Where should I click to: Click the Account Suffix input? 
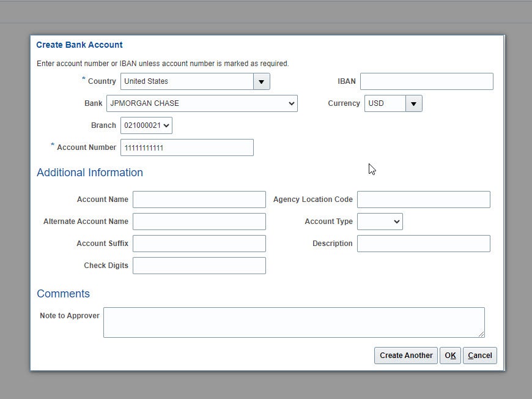coord(199,243)
